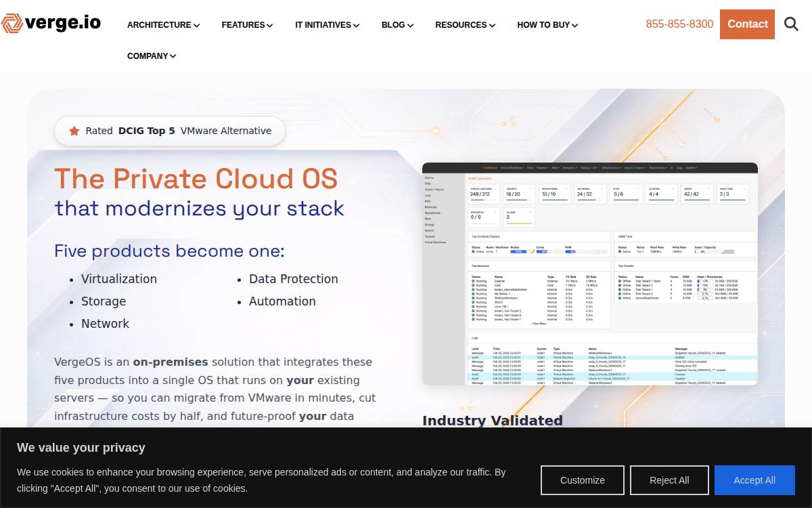This screenshot has width=812, height=508.
Task: Open the Blog dropdown menu
Action: (x=398, y=25)
